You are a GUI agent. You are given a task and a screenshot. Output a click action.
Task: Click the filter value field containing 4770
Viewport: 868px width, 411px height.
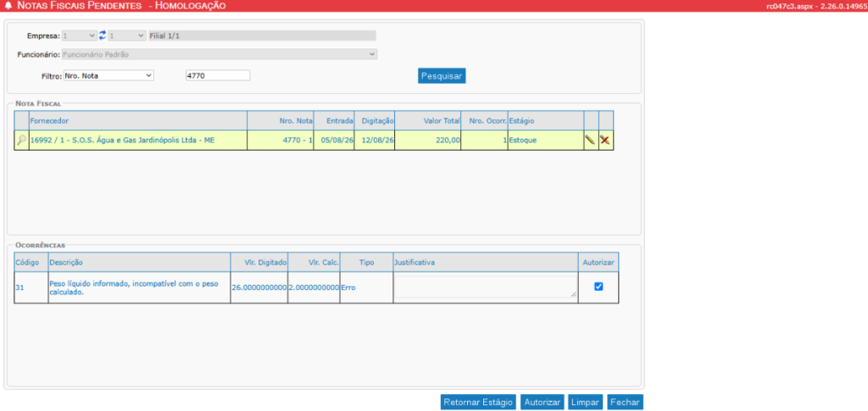point(218,75)
